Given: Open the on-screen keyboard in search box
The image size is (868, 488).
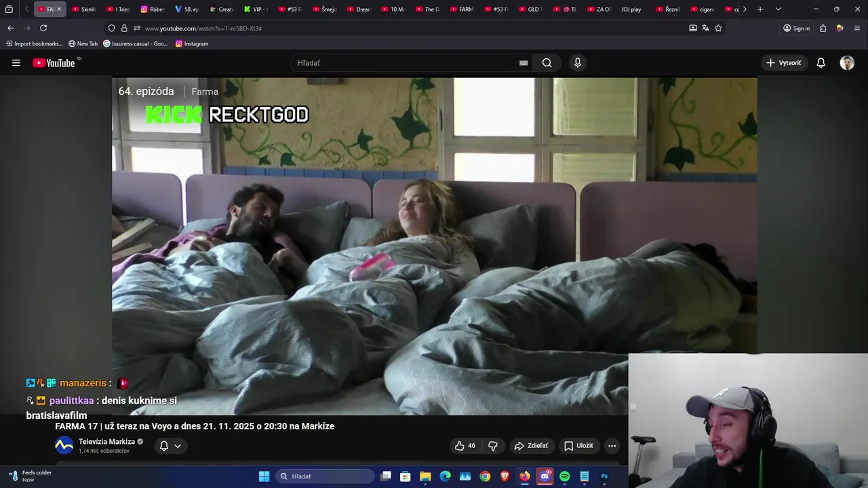Looking at the screenshot, I should [x=524, y=63].
